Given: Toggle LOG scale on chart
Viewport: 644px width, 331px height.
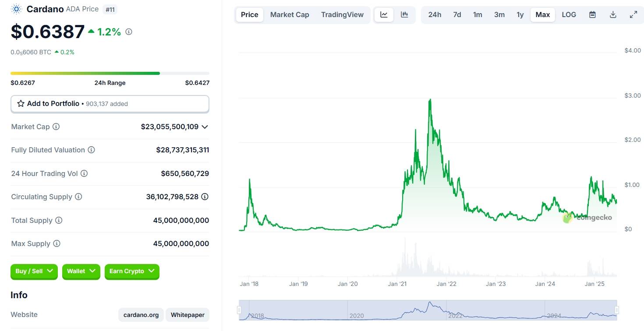Looking at the screenshot, I should point(569,14).
